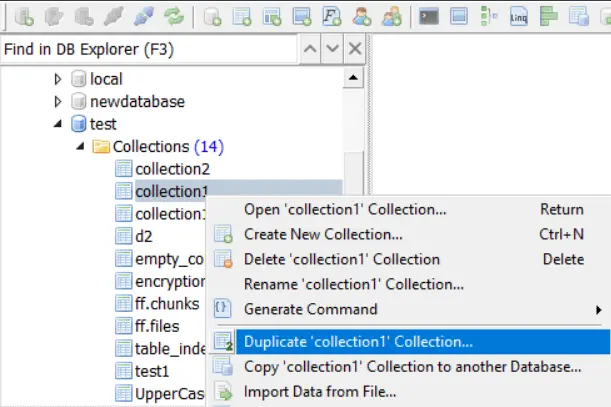Image resolution: width=611 pixels, height=407 pixels.
Task: Select Delete 'collection1' Collection menu item
Action: 342,259
